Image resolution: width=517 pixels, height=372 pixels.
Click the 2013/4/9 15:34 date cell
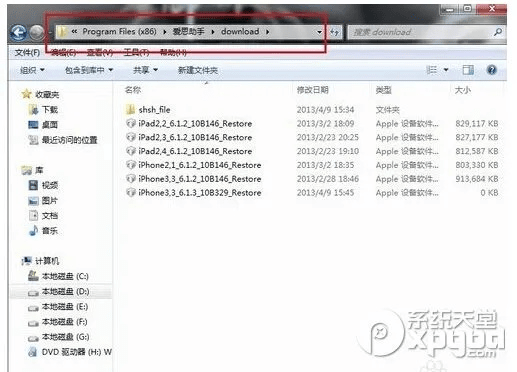point(325,110)
